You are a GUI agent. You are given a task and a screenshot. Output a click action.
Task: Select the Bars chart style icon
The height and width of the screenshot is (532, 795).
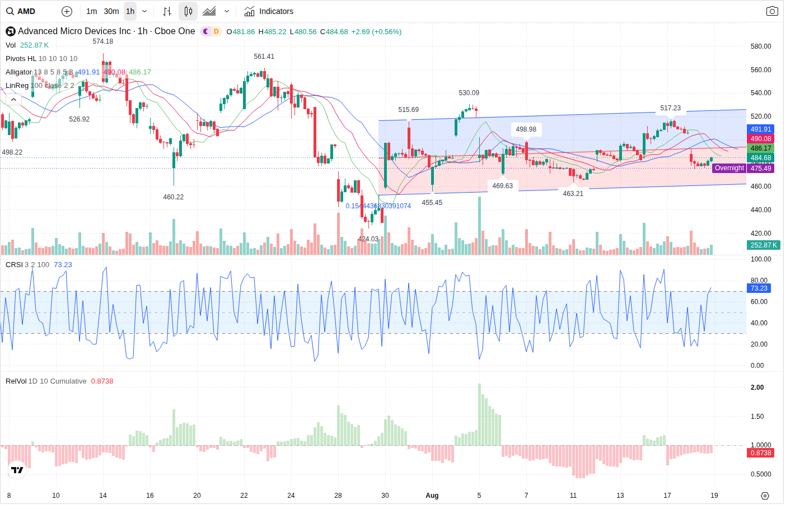pos(167,11)
